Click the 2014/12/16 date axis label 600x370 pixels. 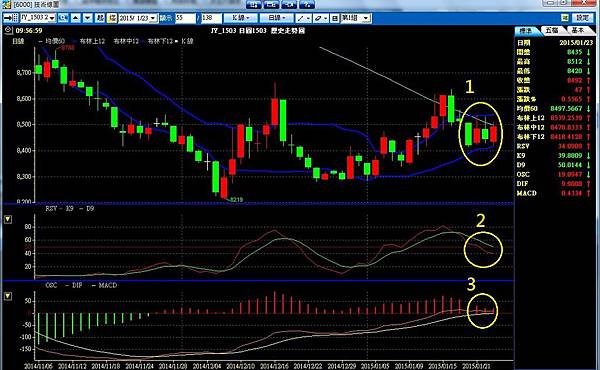pos(274,366)
